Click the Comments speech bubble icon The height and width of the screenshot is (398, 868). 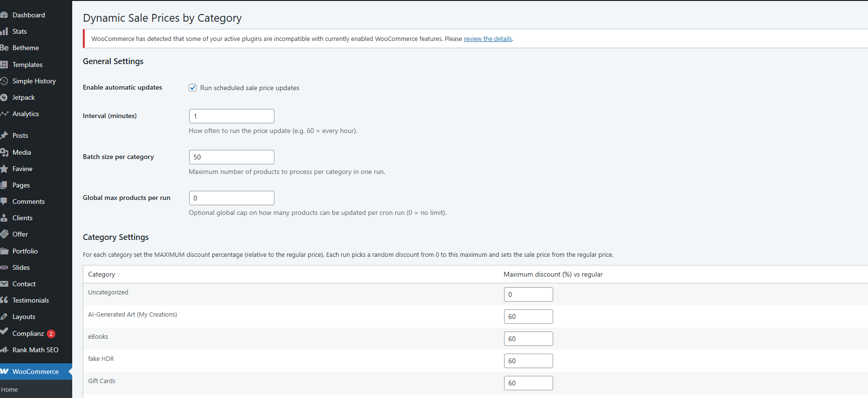click(x=4, y=201)
